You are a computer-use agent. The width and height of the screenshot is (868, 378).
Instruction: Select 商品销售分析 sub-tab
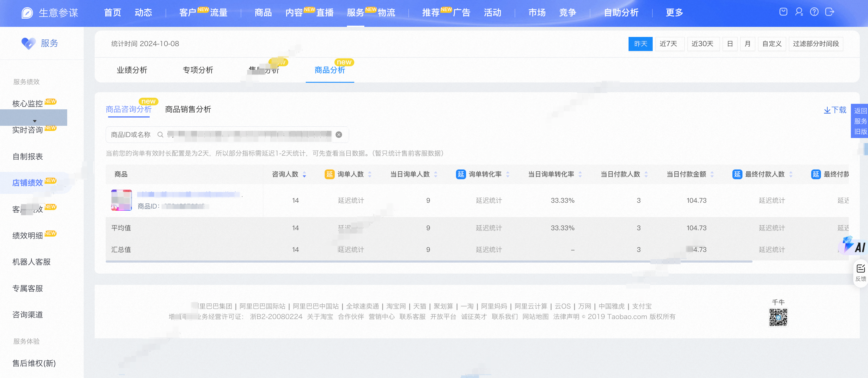point(188,109)
